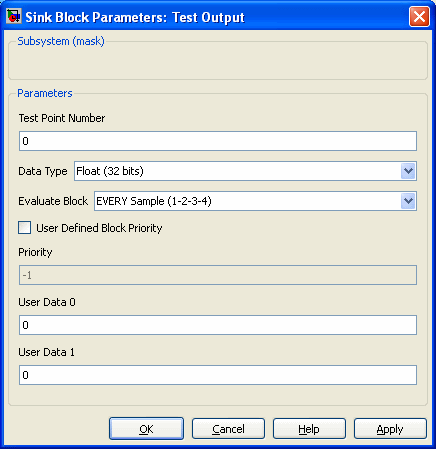Viewport: 436px width, 449px height.
Task: Confirm settings with the OK button
Action: tap(146, 429)
